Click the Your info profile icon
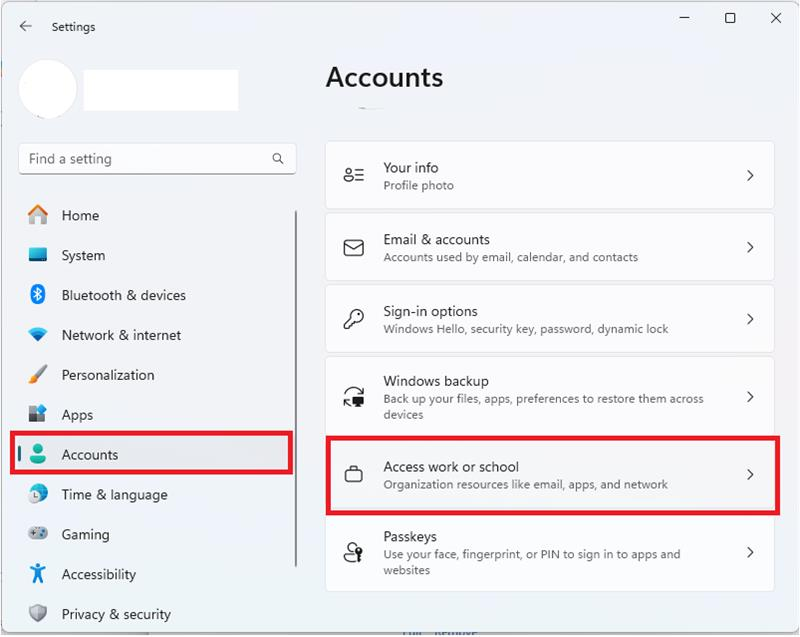This screenshot has height=637, width=800. pyautogui.click(x=354, y=175)
